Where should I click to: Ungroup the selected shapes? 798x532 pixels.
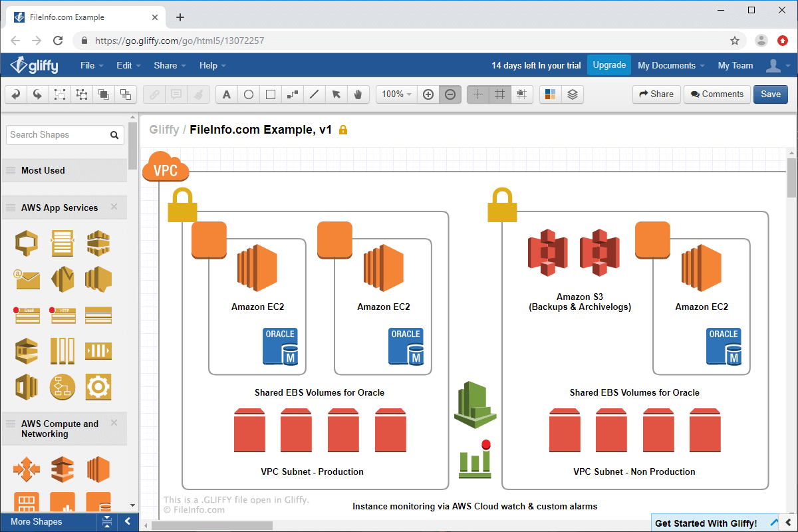pos(82,94)
